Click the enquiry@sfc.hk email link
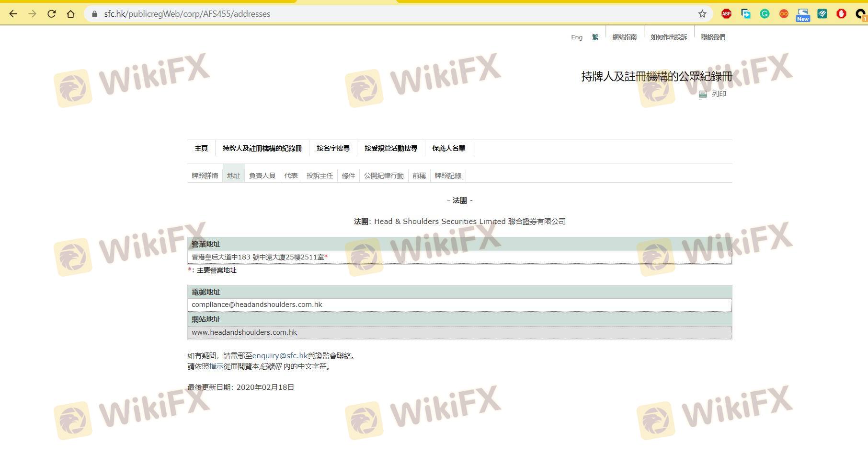 280,356
